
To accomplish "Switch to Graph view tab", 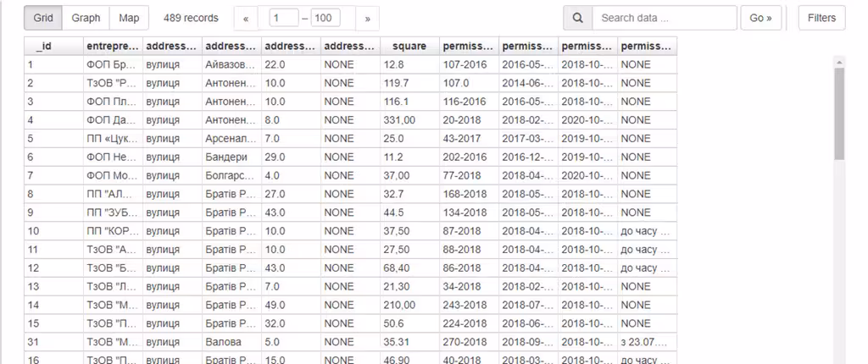I will pos(86,18).
